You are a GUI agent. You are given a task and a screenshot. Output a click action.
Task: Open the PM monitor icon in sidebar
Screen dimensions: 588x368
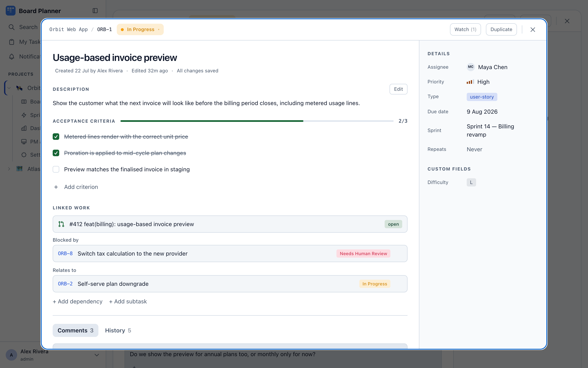click(x=24, y=142)
